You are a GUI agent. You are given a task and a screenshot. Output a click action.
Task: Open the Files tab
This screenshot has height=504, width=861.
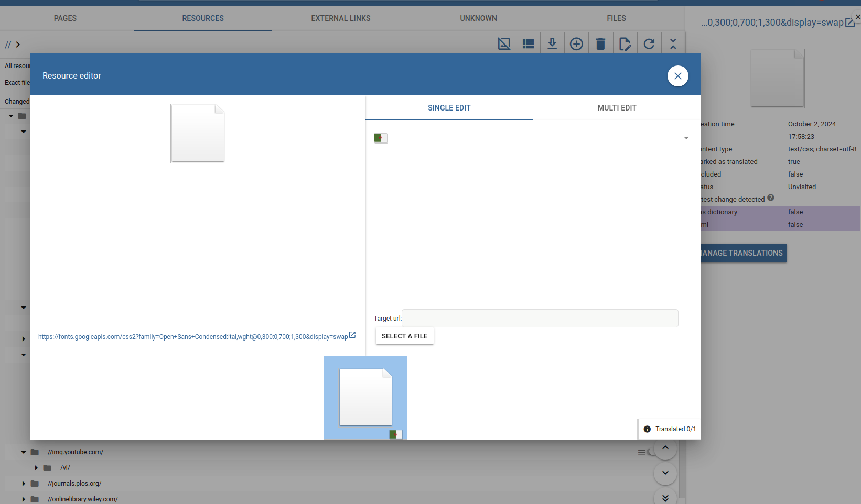point(617,18)
